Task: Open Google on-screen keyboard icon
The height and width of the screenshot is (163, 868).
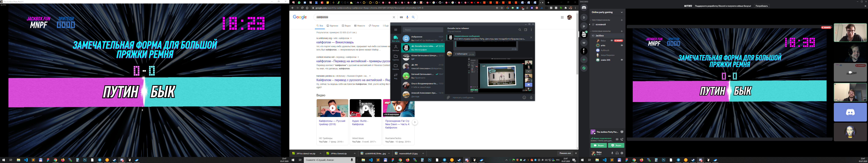Action: [x=401, y=17]
